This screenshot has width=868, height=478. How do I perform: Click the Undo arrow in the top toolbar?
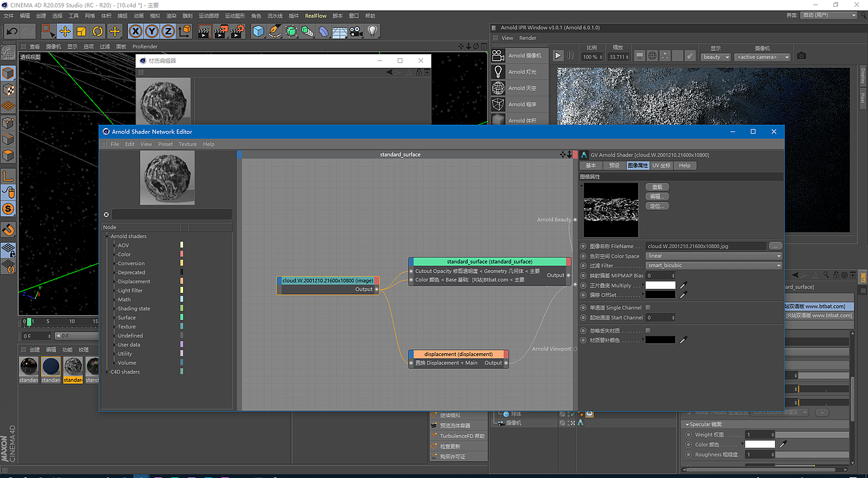point(12,31)
